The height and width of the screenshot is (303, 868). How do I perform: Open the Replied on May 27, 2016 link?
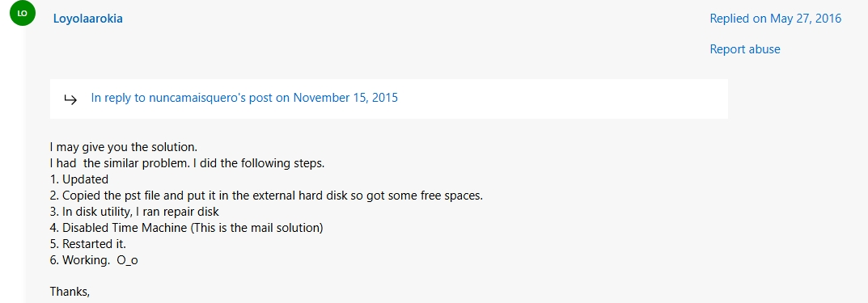coord(776,19)
